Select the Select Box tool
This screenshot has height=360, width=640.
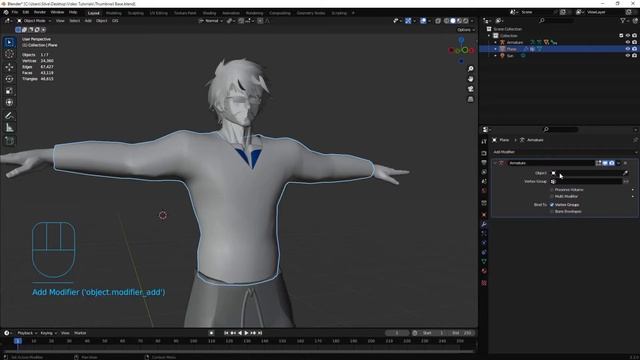click(x=9, y=42)
